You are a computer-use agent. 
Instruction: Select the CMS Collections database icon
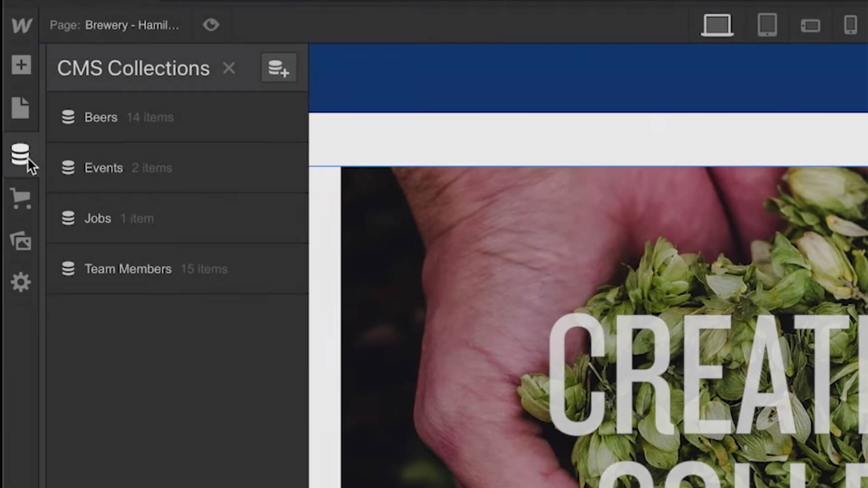click(x=20, y=155)
